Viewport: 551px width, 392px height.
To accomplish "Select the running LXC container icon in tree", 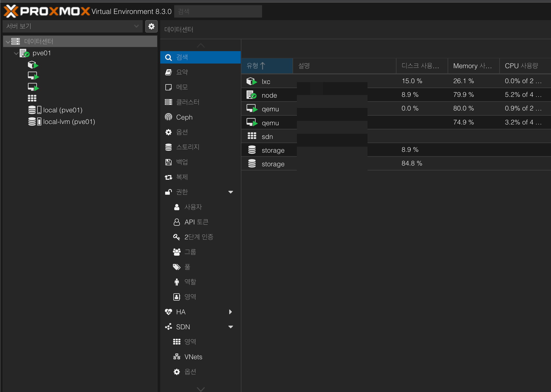I will 33,65.
